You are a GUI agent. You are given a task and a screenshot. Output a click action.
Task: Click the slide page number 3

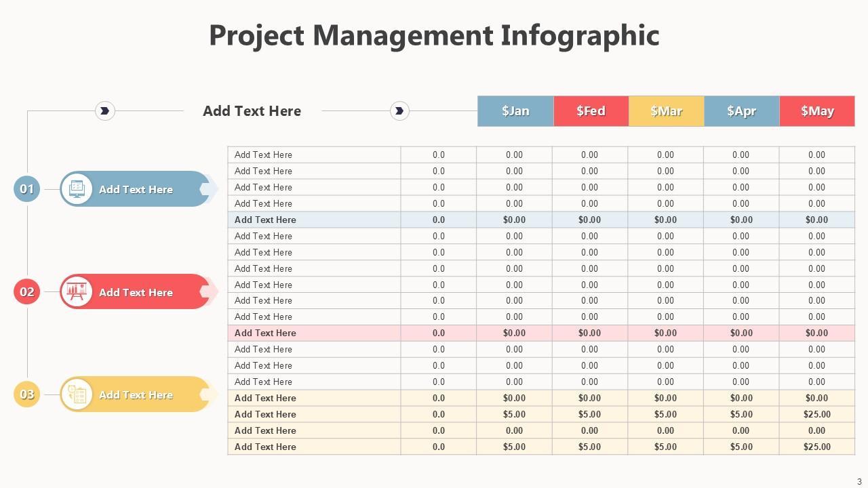(859, 482)
